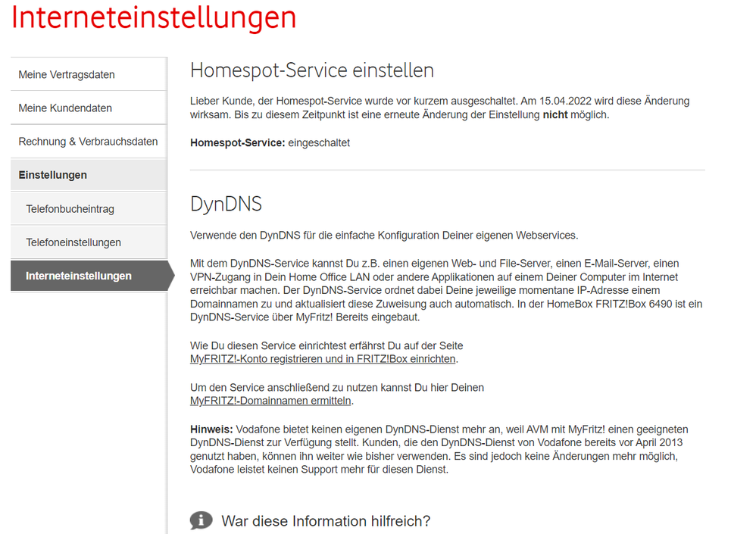The height and width of the screenshot is (534, 756).
Task: Open the MyFRITZ!-Konto registrieren link
Action: 321,358
